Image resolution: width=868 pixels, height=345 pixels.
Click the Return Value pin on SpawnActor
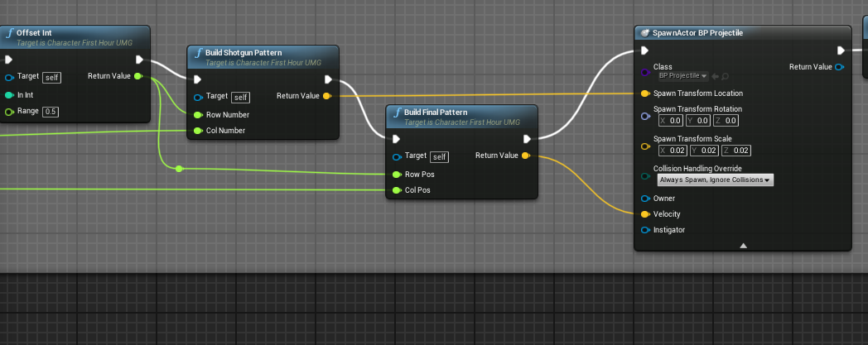pyautogui.click(x=840, y=67)
